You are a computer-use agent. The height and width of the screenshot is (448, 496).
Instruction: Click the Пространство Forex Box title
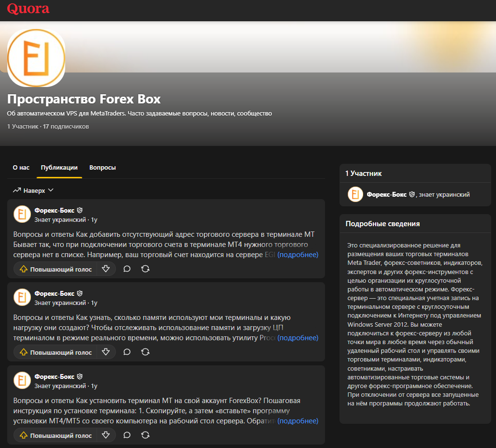(84, 99)
